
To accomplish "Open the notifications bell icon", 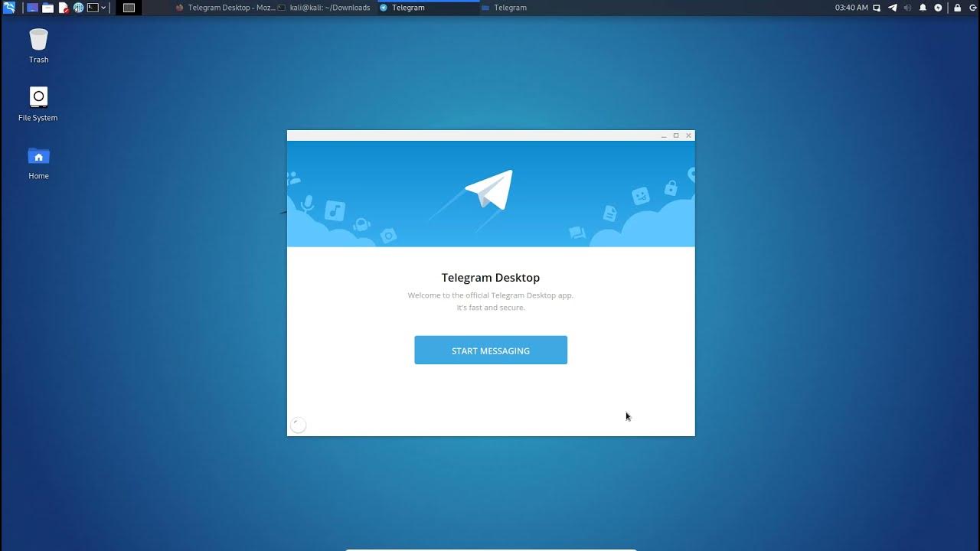I will point(923,8).
